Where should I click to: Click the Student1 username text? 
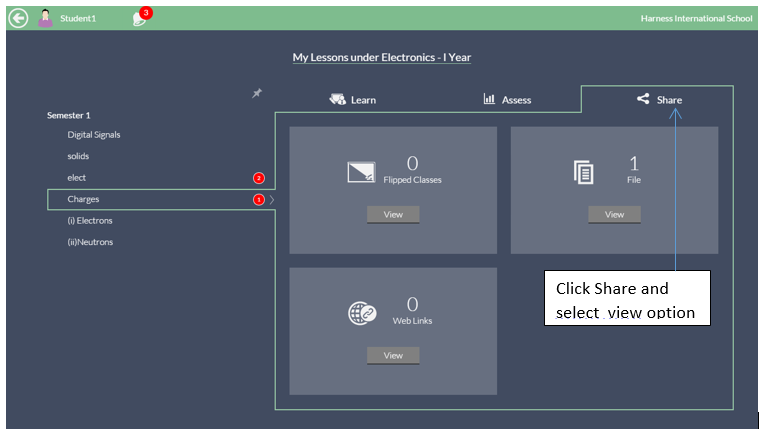pos(78,19)
